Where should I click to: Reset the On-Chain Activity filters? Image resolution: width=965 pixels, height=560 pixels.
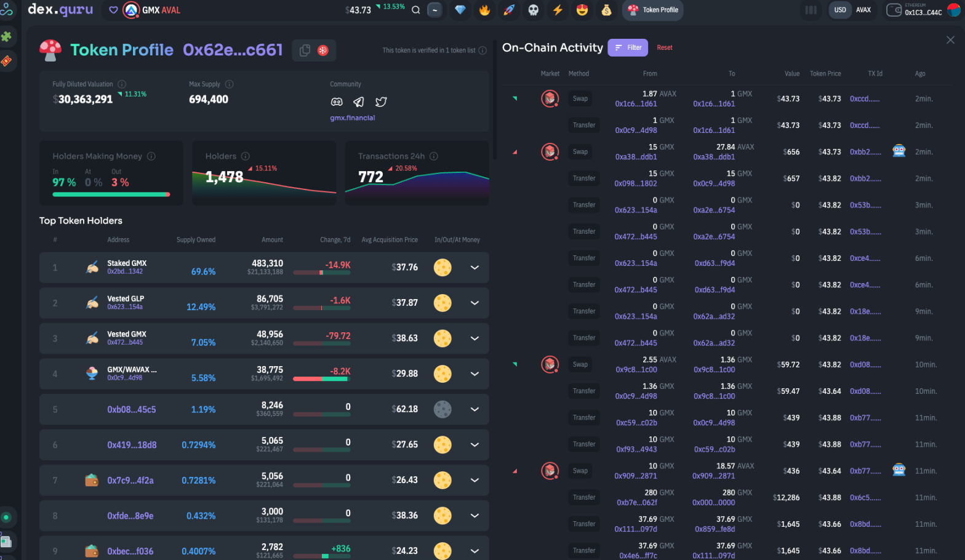pyautogui.click(x=665, y=47)
